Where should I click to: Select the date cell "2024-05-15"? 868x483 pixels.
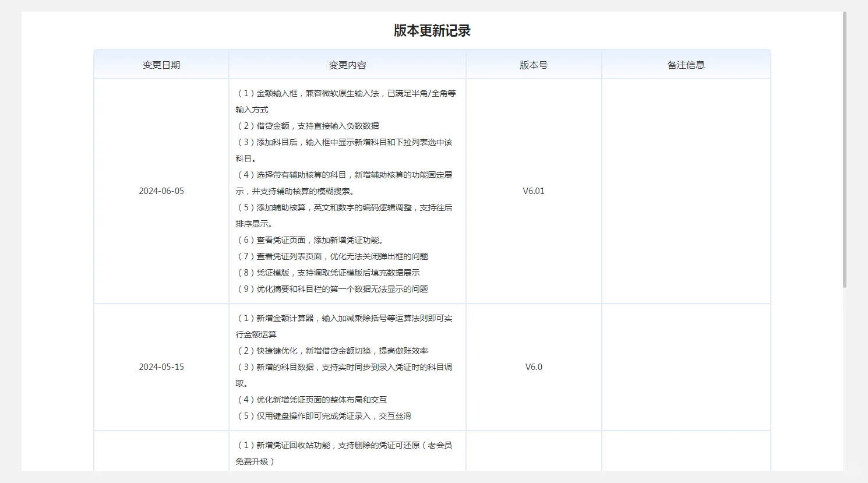(x=161, y=367)
